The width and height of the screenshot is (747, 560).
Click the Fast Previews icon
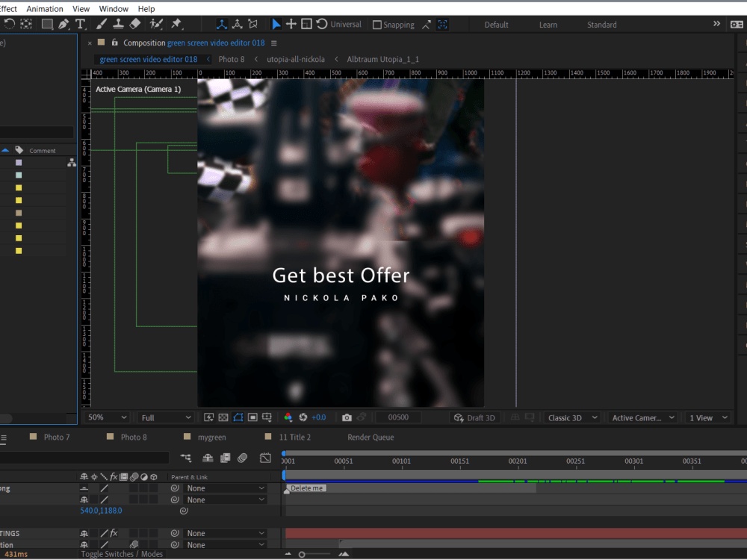[x=208, y=417]
